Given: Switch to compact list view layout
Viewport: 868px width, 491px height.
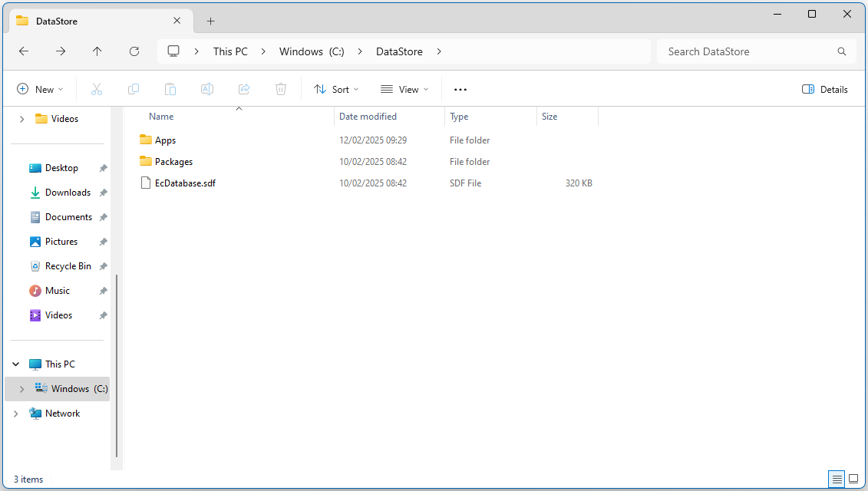Looking at the screenshot, I should coord(837,479).
